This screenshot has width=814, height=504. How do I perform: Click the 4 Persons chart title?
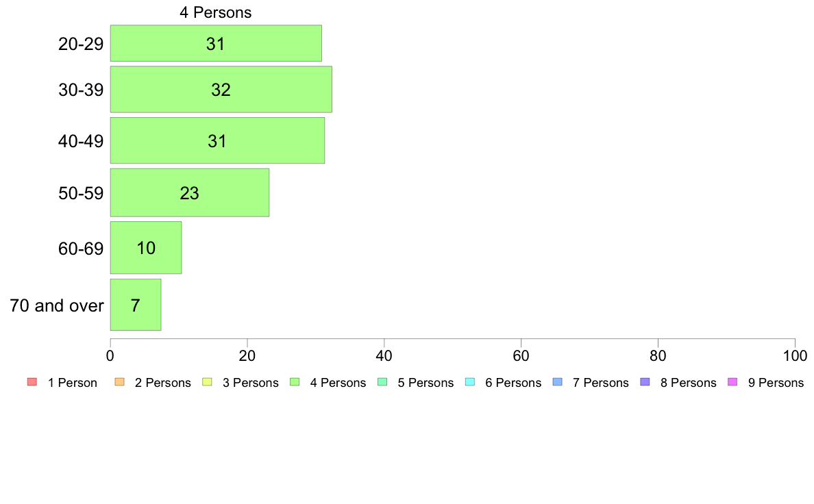(215, 12)
